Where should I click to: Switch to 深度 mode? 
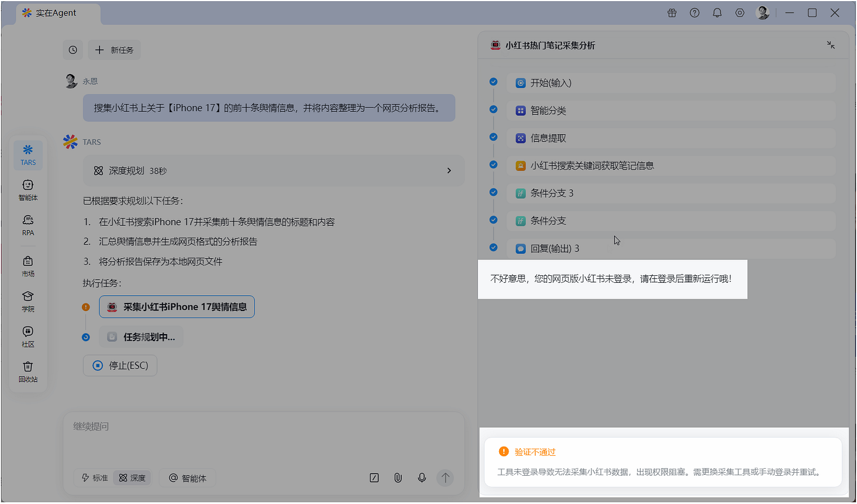pos(132,478)
